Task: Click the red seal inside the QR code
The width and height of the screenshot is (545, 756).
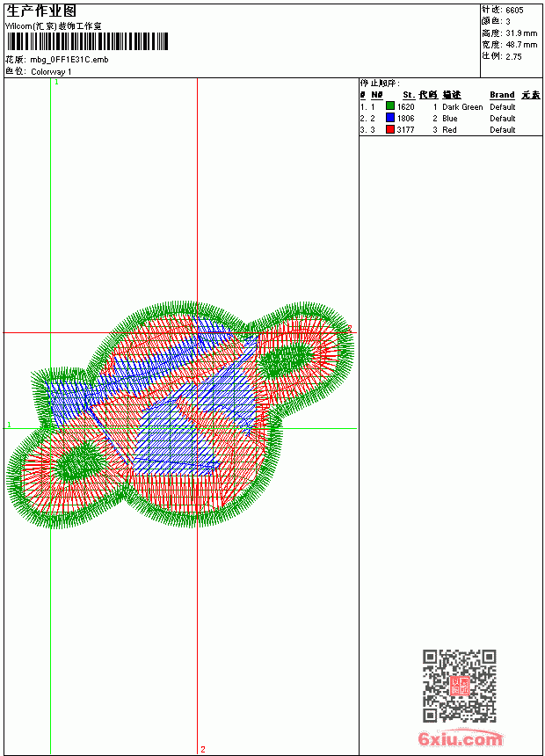Action: 460,686
